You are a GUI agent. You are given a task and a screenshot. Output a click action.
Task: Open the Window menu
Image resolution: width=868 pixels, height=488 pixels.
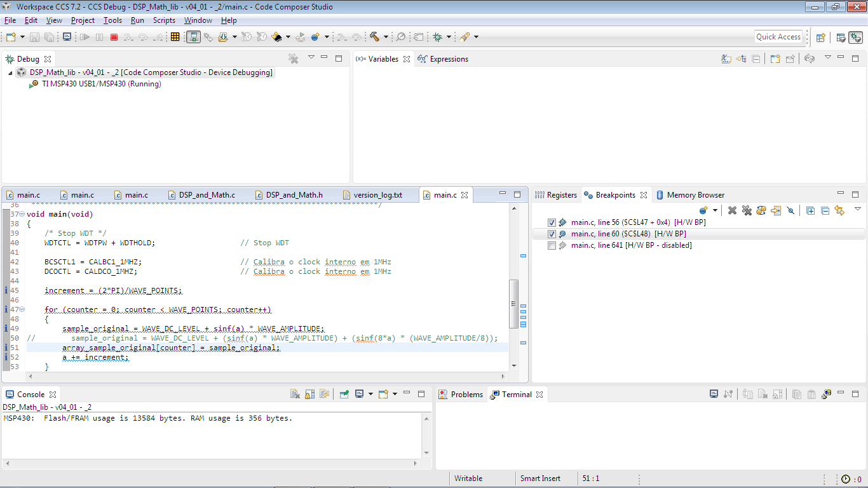click(x=198, y=20)
